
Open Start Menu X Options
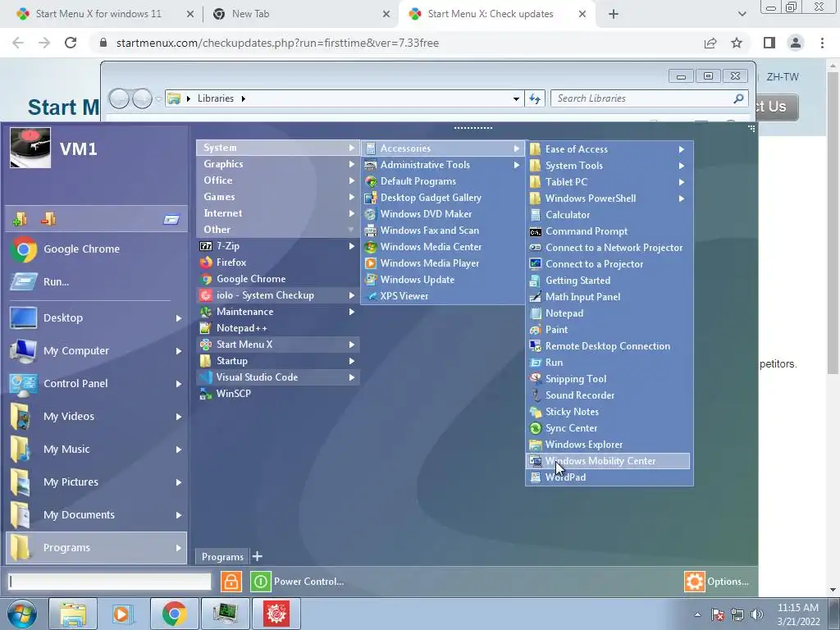717,582
